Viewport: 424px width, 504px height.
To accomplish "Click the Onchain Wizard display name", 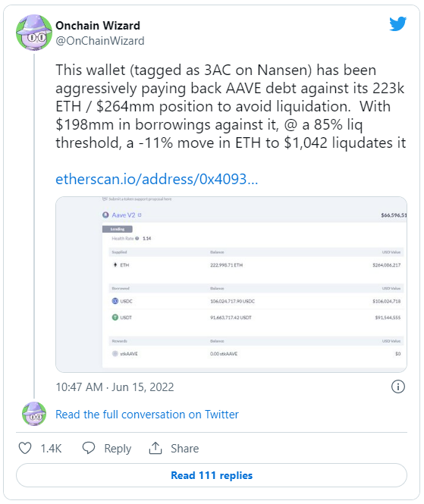I will [x=98, y=26].
